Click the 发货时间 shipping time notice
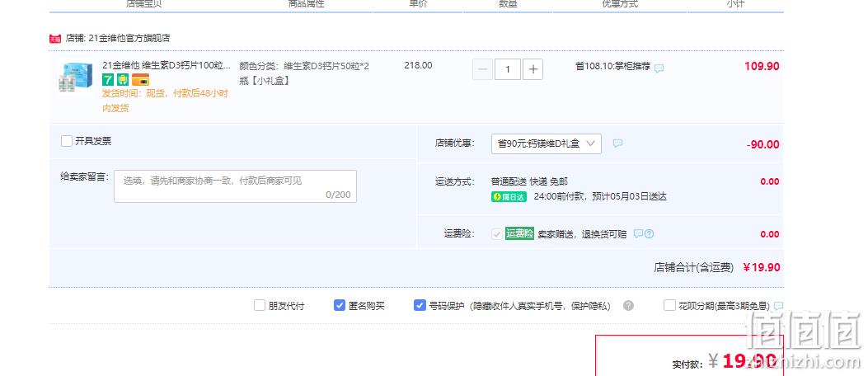This screenshot has width=868, height=376. click(165, 101)
